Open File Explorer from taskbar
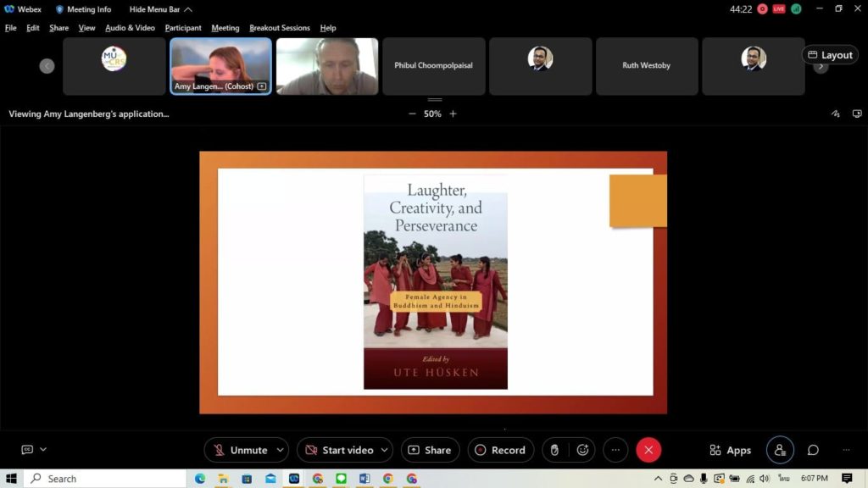Image resolution: width=868 pixels, height=488 pixels. pos(223,478)
